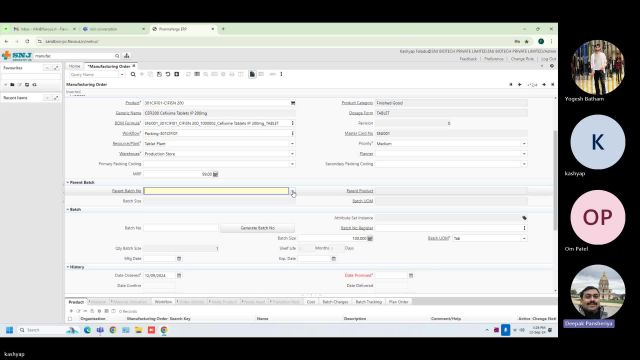Screen dimensions: 640x360
Task: Open the Batch Size calculator icon
Action: 370,238
